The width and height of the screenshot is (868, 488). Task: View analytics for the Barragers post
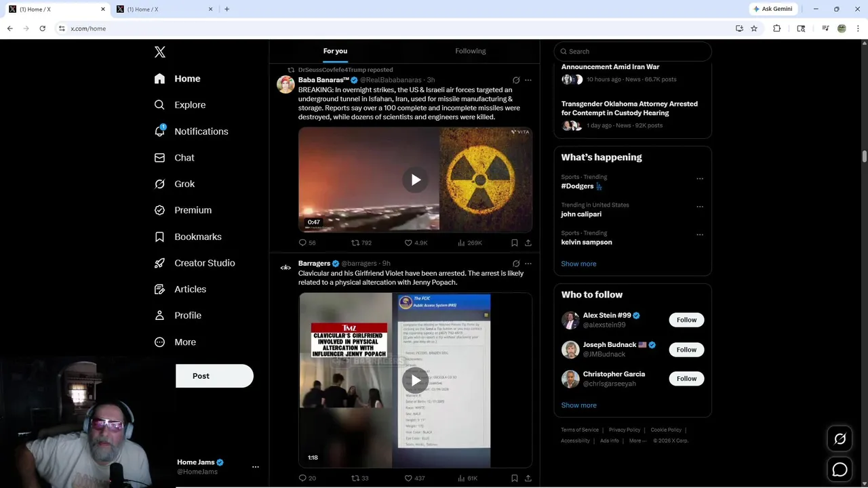[x=468, y=478]
